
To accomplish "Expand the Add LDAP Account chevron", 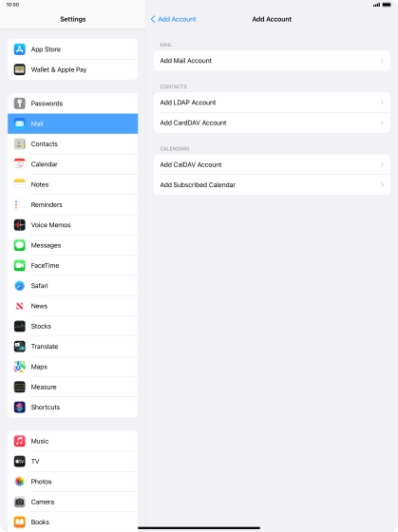I will (x=382, y=103).
